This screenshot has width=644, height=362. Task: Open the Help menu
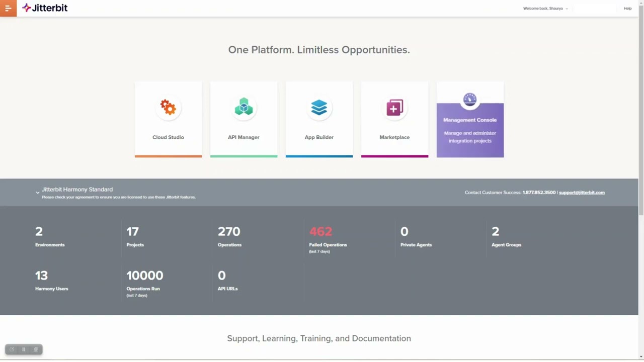627,9
